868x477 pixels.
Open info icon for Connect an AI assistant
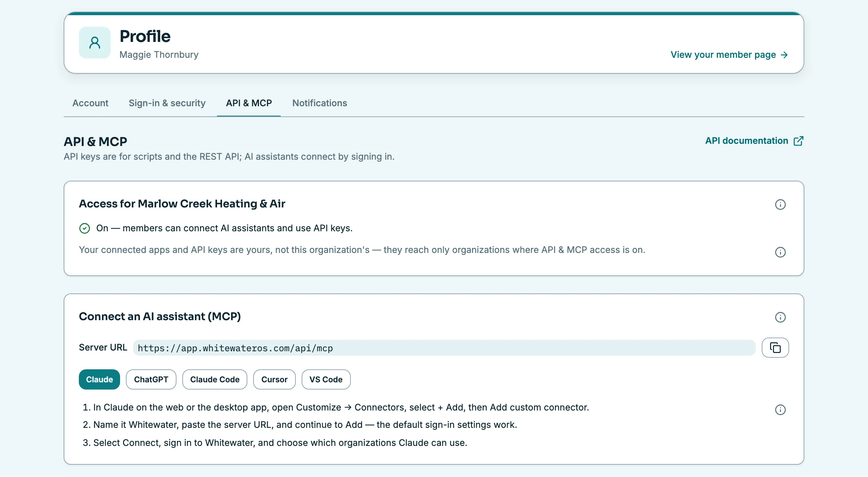click(780, 317)
